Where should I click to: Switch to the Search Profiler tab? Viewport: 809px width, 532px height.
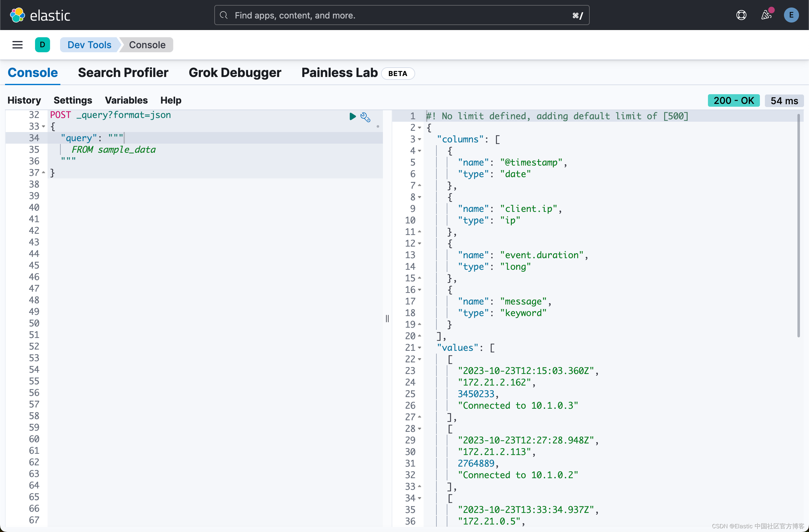[x=123, y=72]
